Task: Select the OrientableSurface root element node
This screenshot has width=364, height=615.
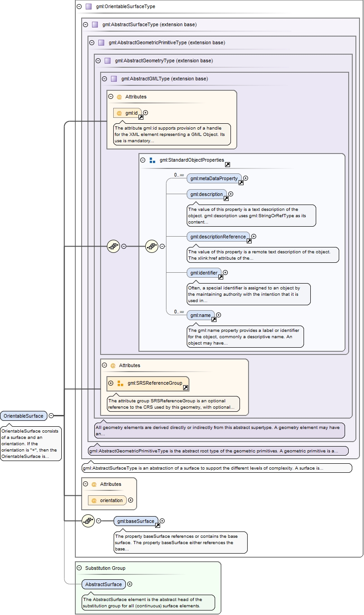Action: (23, 416)
